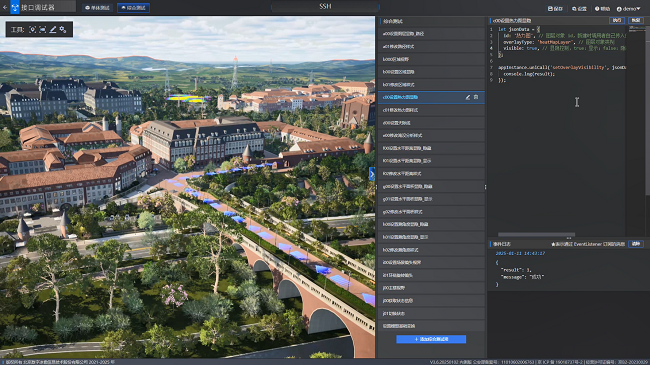Run the code with 执行 button

tap(617, 20)
